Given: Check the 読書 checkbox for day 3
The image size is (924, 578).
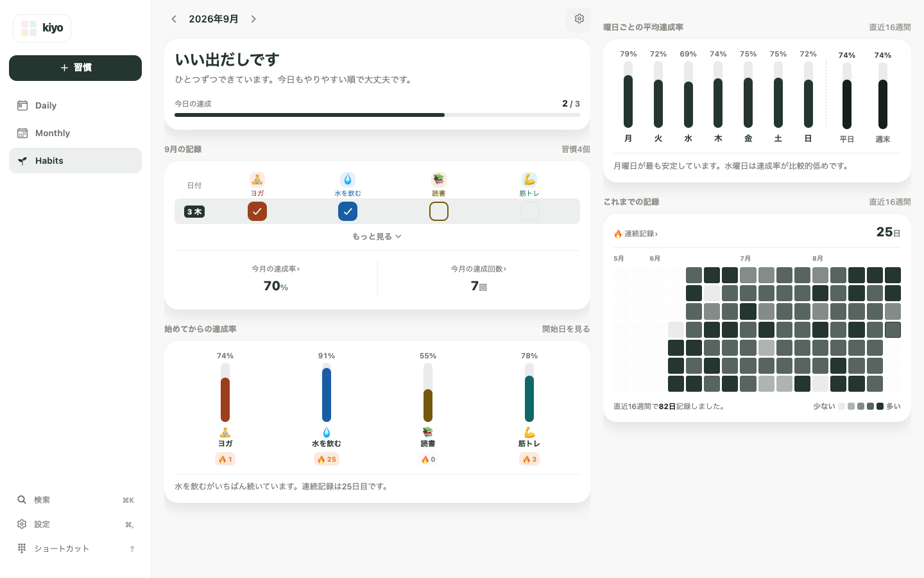Looking at the screenshot, I should (x=439, y=211).
